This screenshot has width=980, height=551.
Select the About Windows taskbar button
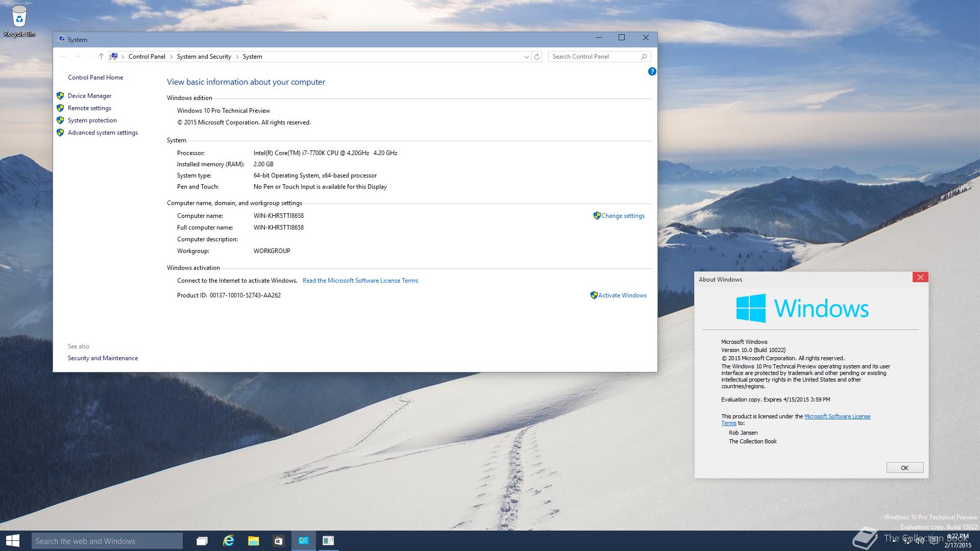tap(328, 541)
